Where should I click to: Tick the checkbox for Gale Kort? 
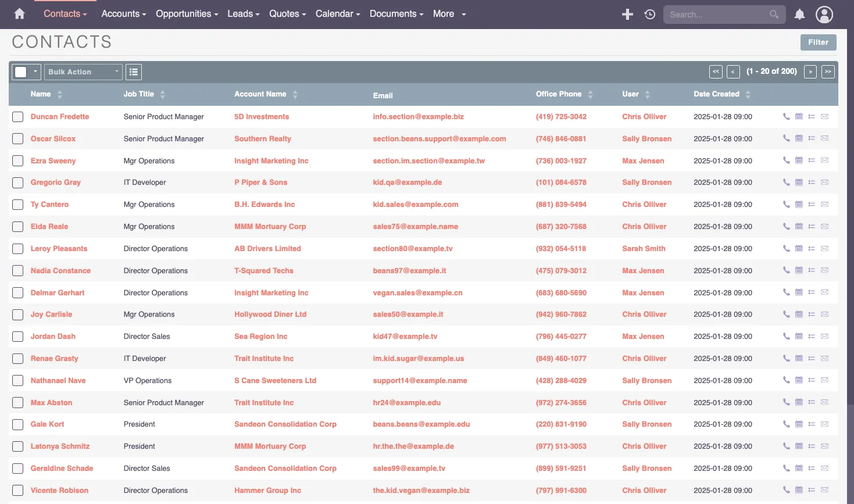pyautogui.click(x=18, y=424)
